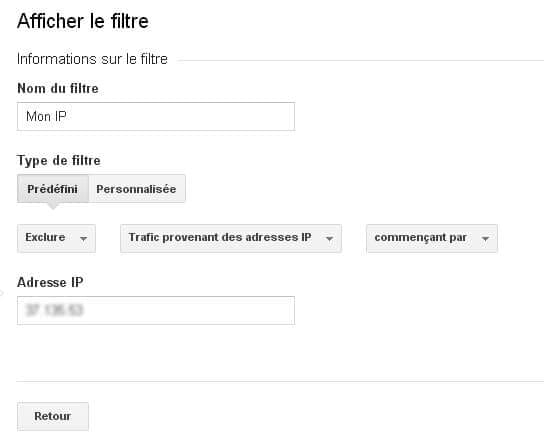
Task: Click the Informations sur le filtre section title
Action: pyautogui.click(x=92, y=59)
